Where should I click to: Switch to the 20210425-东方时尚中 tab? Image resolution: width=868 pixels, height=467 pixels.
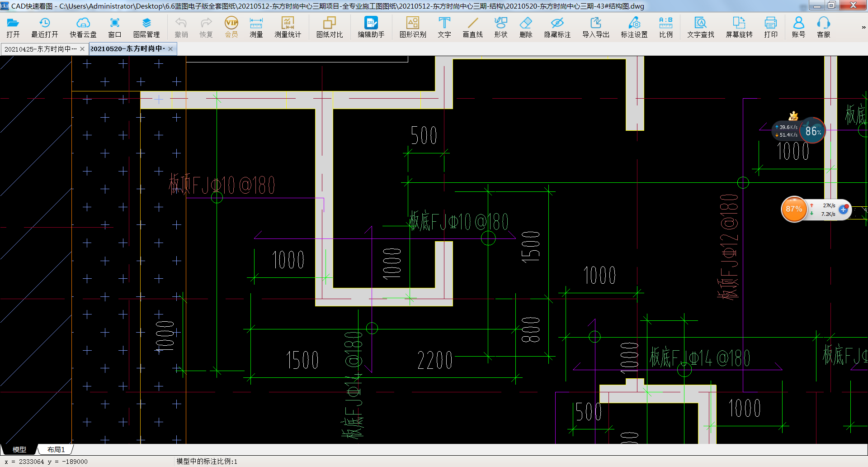40,49
